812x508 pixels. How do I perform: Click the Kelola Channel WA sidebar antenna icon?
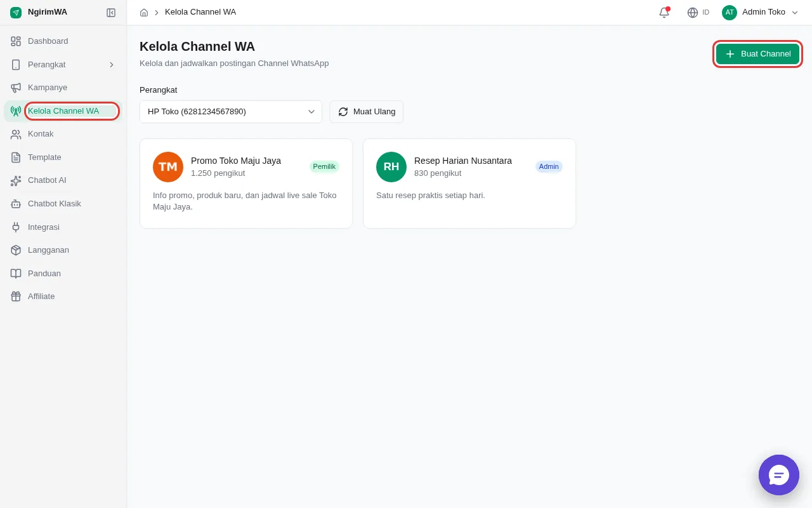pyautogui.click(x=16, y=111)
